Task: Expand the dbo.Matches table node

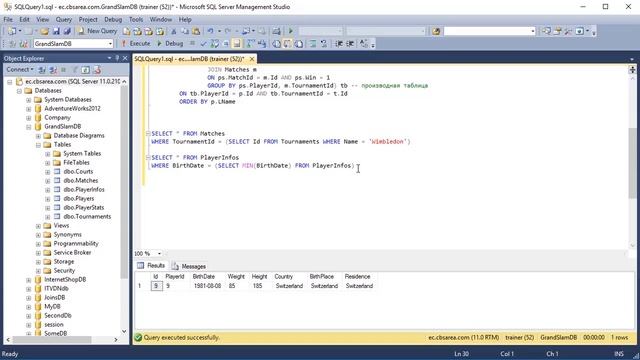Action: (x=47, y=181)
